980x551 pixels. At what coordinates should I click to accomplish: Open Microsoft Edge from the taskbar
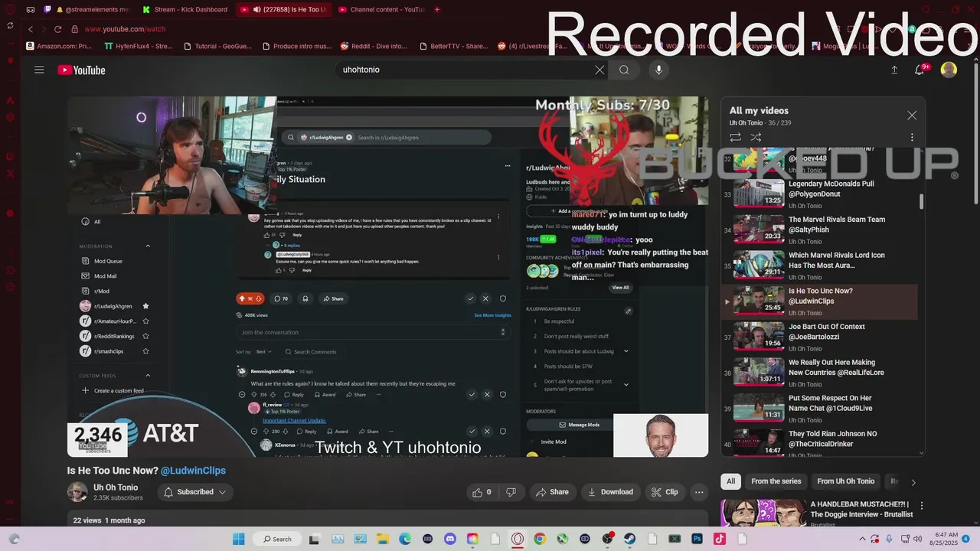pos(405,539)
